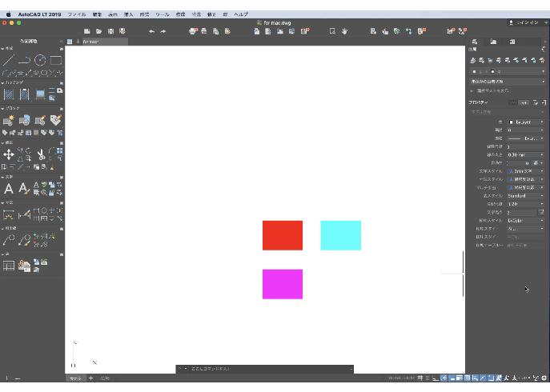The height and width of the screenshot is (392, 550).
Task: Open the ツール menu
Action: pyautogui.click(x=162, y=14)
